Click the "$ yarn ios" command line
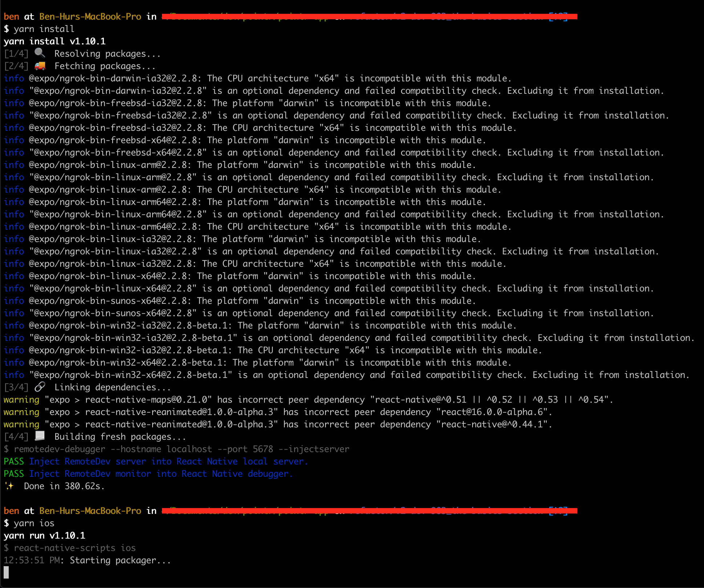The width and height of the screenshot is (704, 588). click(29, 523)
